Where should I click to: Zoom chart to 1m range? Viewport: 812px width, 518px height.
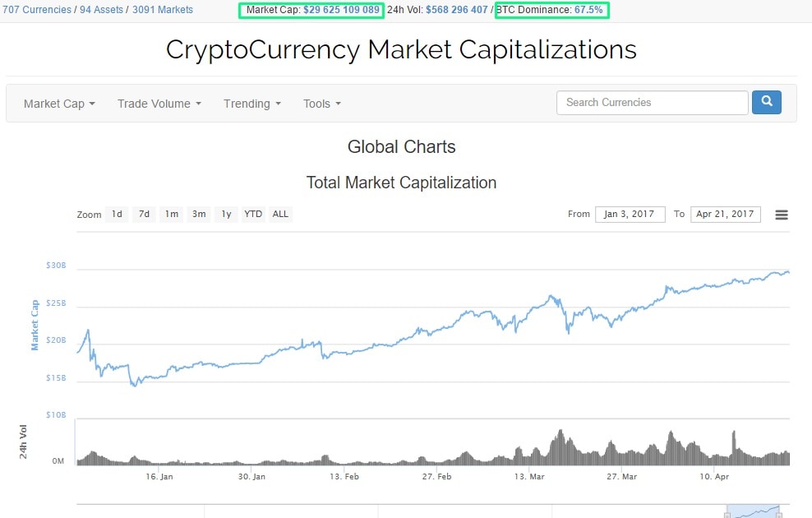171,214
